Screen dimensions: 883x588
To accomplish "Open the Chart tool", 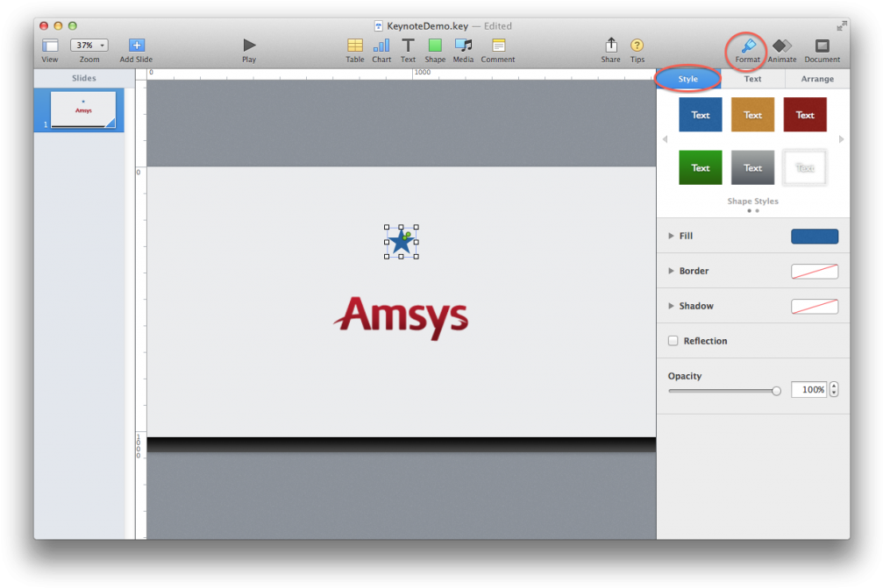I will (381, 46).
